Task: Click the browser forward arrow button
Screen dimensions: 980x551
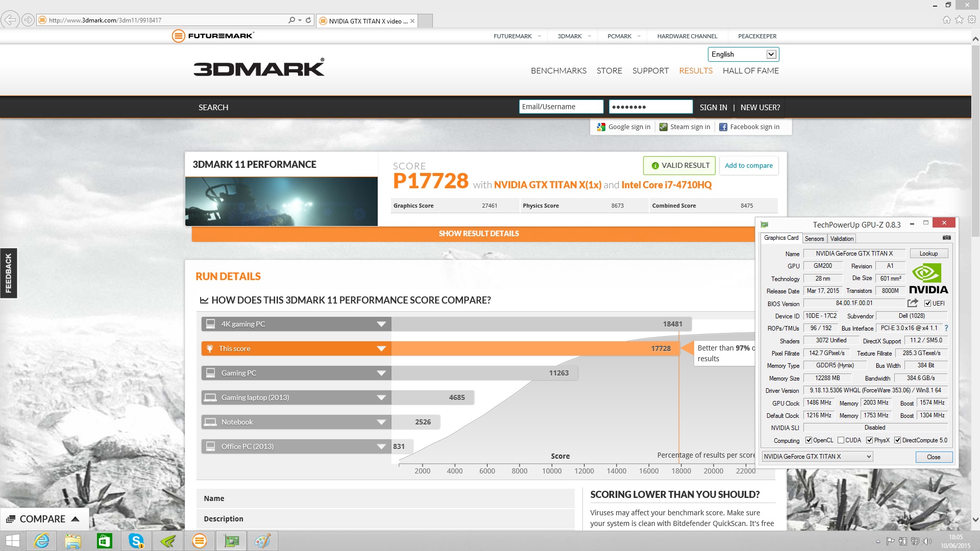Action: click(x=28, y=20)
